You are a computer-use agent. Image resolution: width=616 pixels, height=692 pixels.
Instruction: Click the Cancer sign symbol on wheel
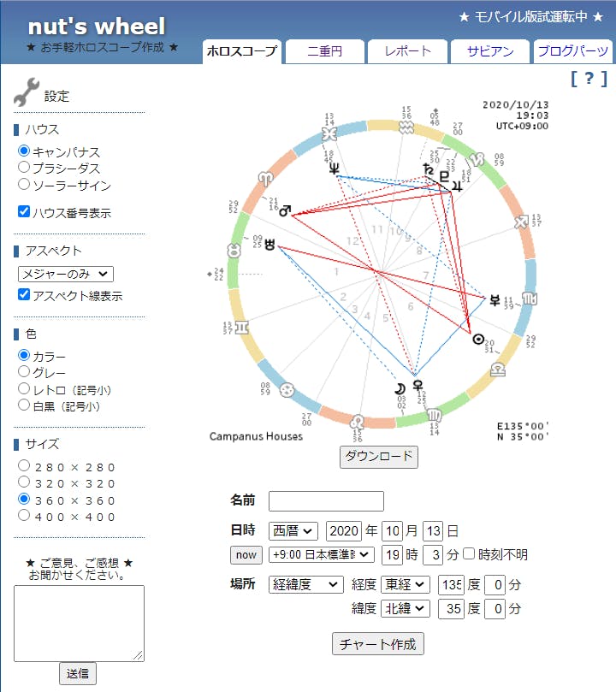[287, 390]
